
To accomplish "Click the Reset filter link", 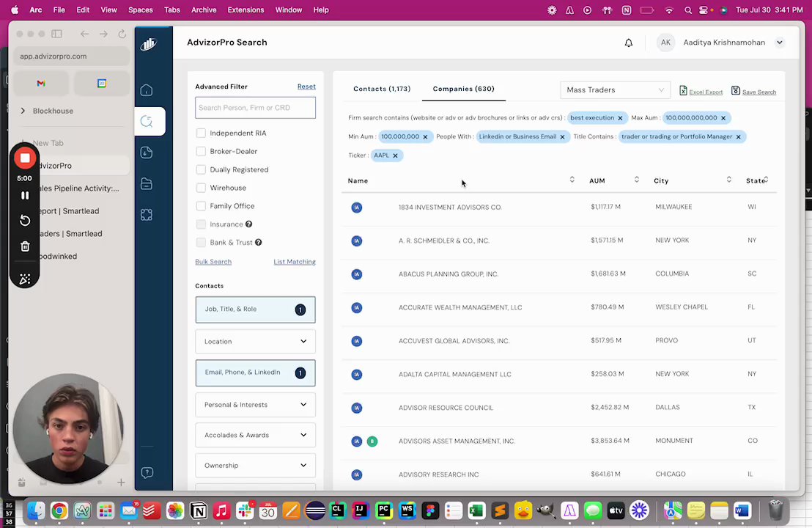I will pyautogui.click(x=306, y=87).
